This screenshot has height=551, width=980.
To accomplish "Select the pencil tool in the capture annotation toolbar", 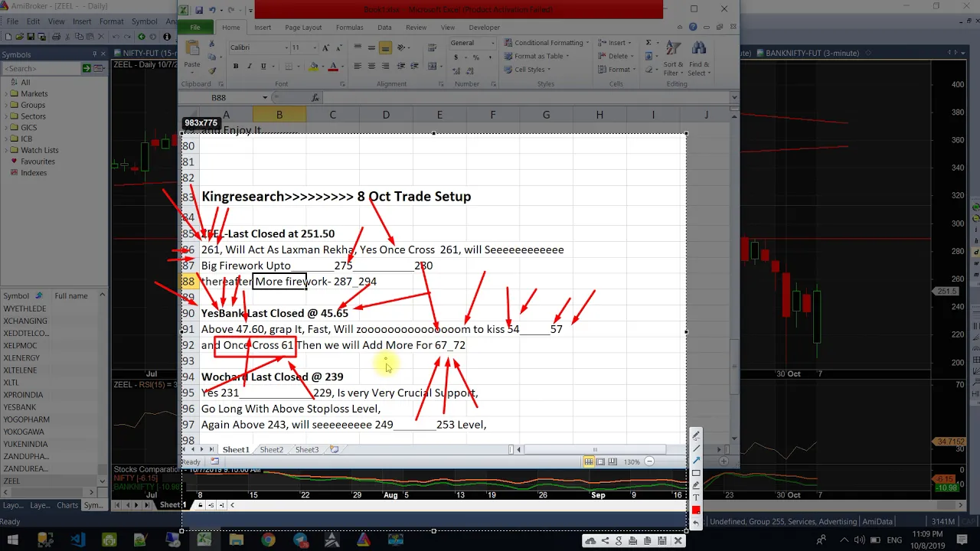I will (x=696, y=435).
